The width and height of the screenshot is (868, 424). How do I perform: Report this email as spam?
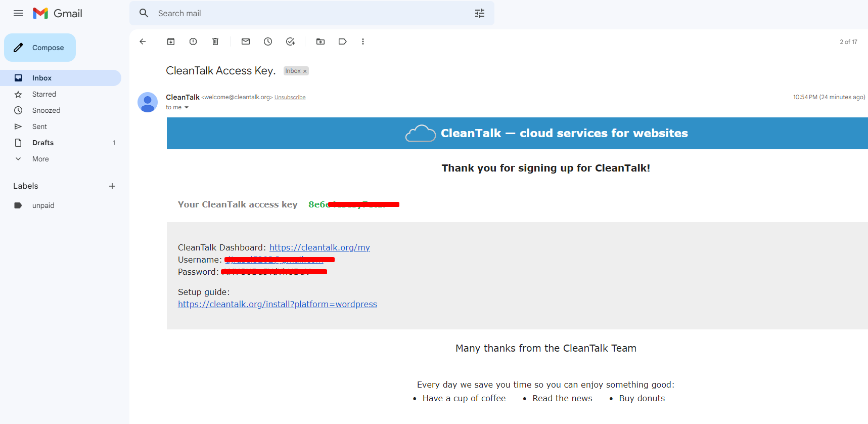(x=193, y=41)
